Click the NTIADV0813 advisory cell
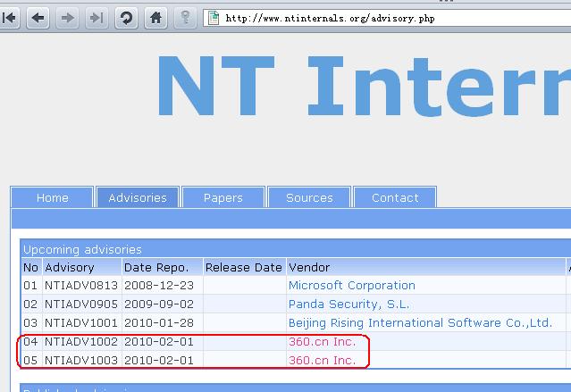This screenshot has width=571, height=392. click(80, 286)
